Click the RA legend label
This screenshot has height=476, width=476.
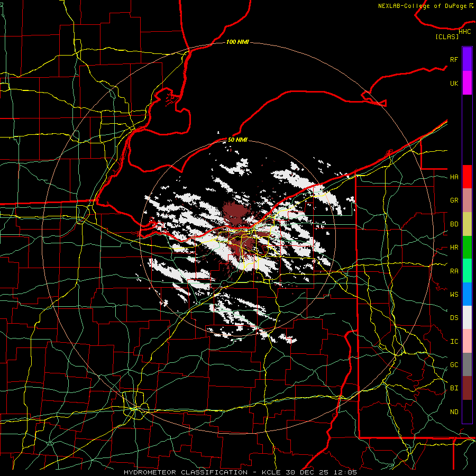click(x=454, y=271)
